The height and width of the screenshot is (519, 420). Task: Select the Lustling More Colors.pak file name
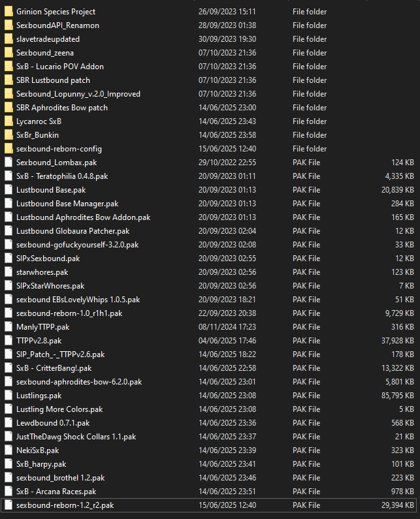(x=59, y=409)
